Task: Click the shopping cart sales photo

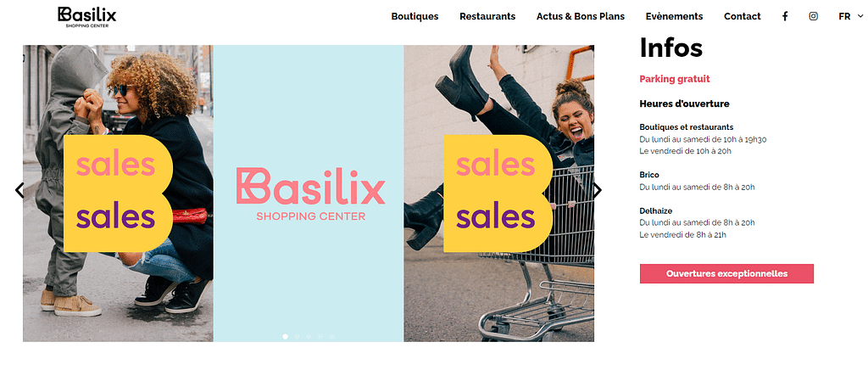Action: tap(498, 193)
